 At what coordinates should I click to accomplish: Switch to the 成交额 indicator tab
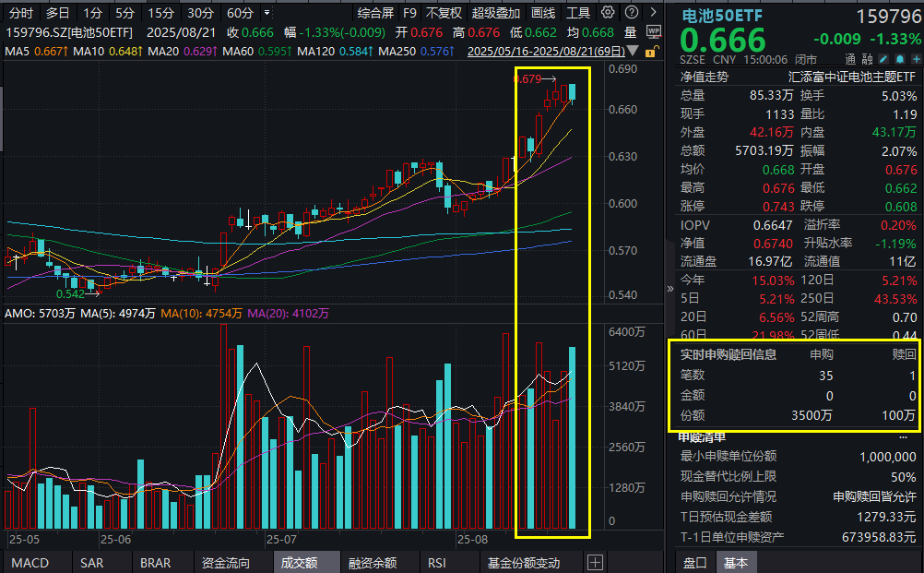tap(306, 561)
